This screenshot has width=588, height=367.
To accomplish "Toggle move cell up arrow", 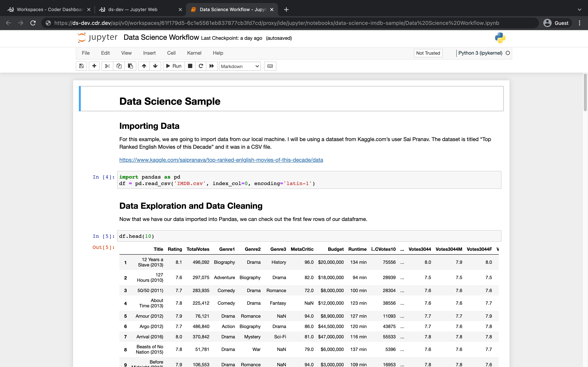I will [x=144, y=66].
